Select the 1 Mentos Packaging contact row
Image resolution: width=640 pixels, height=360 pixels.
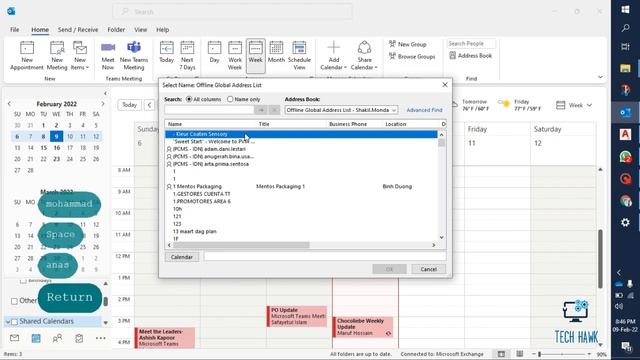click(301, 187)
